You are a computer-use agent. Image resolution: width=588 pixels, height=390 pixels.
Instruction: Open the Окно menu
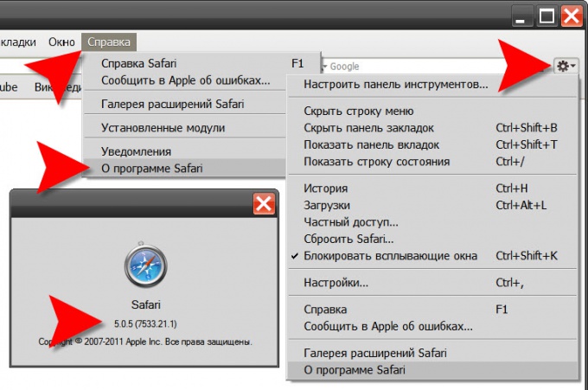pos(61,42)
